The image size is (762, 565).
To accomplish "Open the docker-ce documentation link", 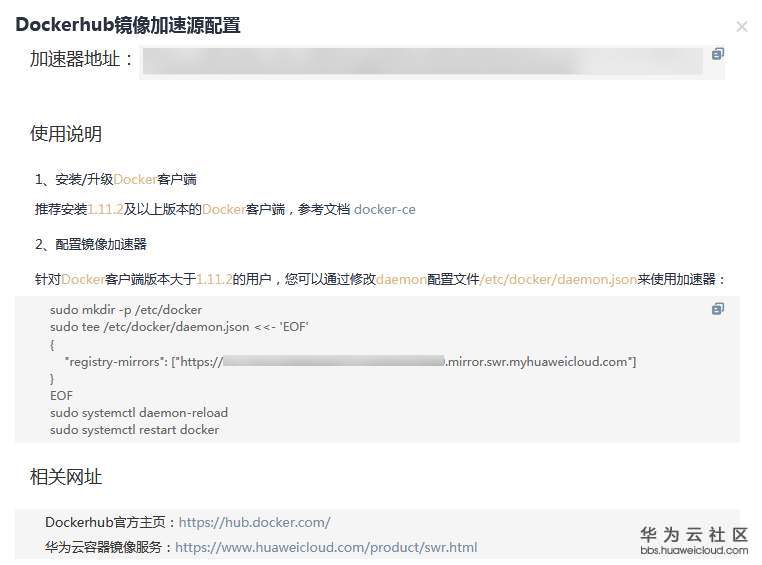I will pos(384,209).
